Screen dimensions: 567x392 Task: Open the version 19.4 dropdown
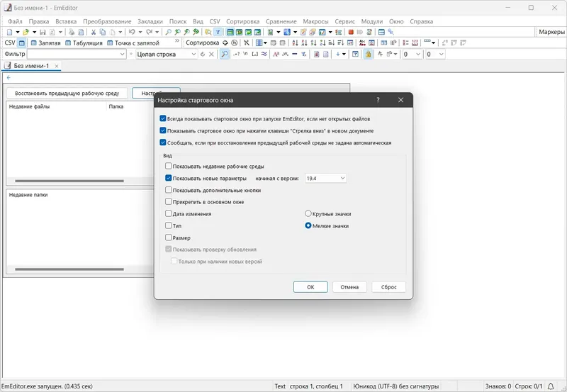click(x=326, y=179)
